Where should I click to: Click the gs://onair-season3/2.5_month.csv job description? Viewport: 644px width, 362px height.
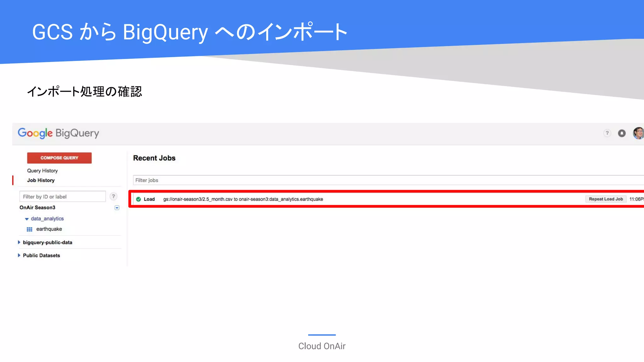(x=243, y=199)
